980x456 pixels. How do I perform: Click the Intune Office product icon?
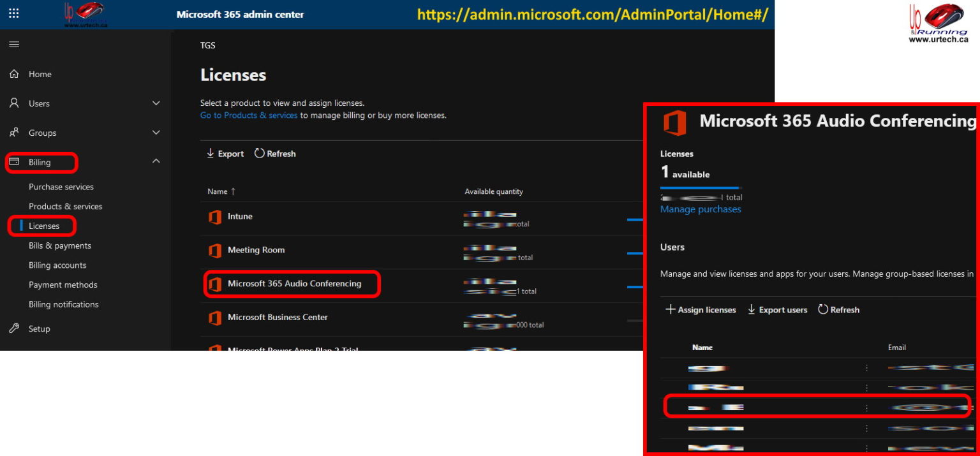coord(215,217)
